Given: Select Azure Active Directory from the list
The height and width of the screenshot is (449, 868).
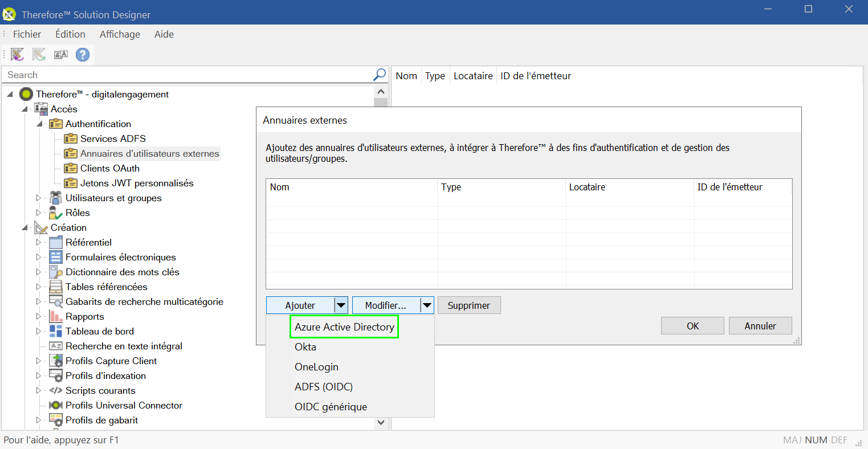Looking at the screenshot, I should coord(344,326).
